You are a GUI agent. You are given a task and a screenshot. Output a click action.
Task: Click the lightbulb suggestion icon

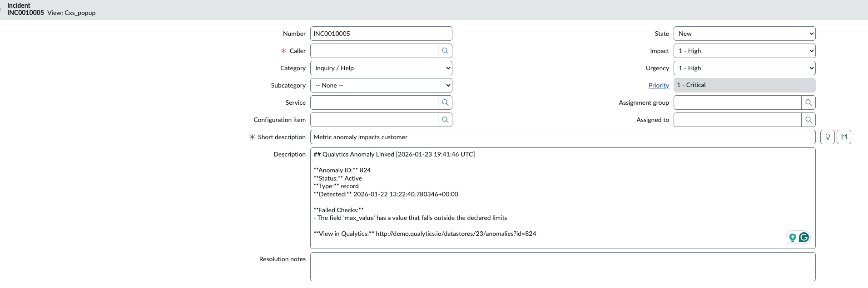point(828,137)
